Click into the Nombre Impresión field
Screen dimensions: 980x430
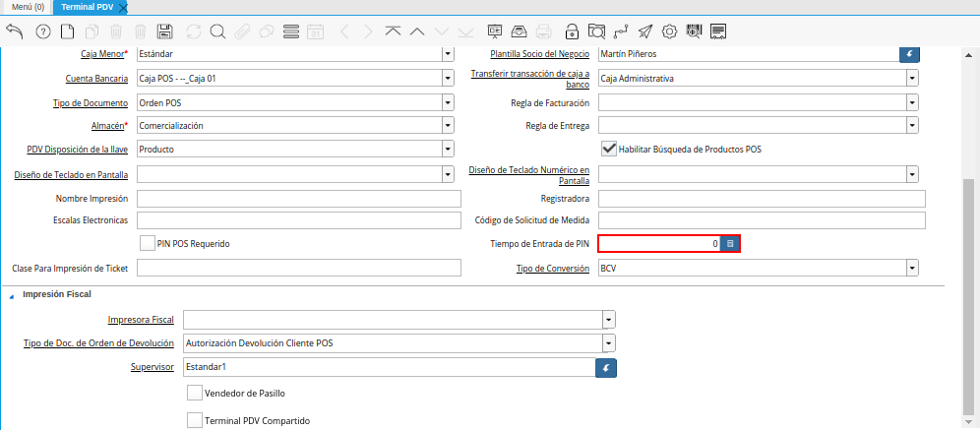(x=299, y=199)
